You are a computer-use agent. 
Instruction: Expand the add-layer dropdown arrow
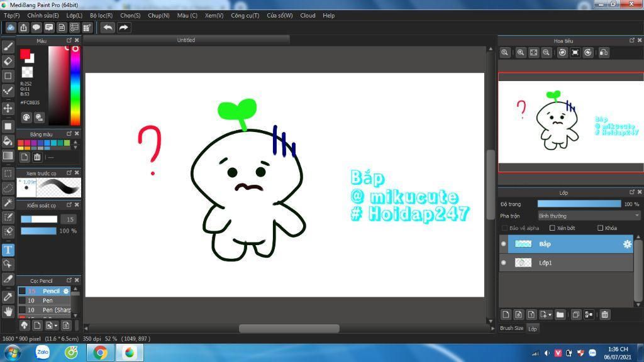point(550,315)
